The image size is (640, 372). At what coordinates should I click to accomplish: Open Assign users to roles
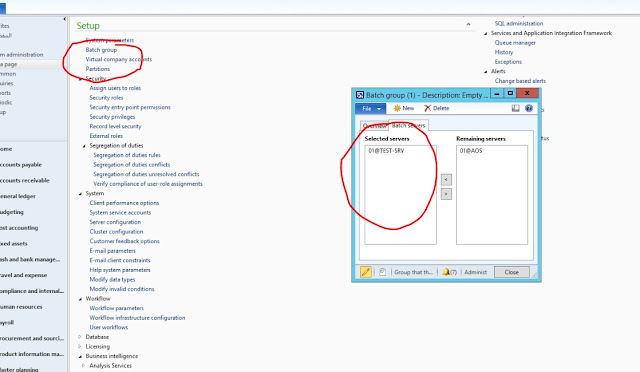tap(115, 88)
